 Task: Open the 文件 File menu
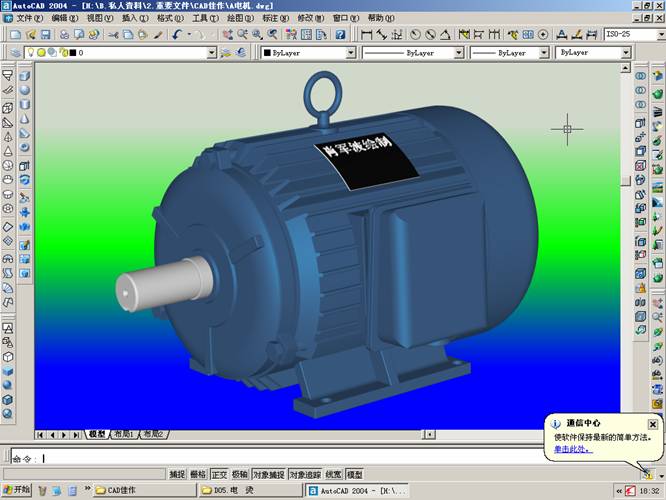pyautogui.click(x=30, y=18)
